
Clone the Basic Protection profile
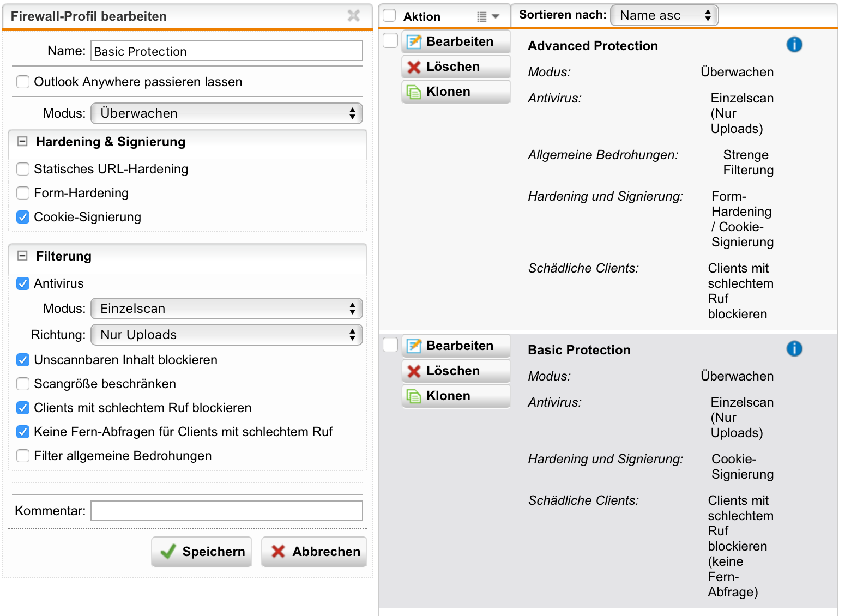coord(456,396)
